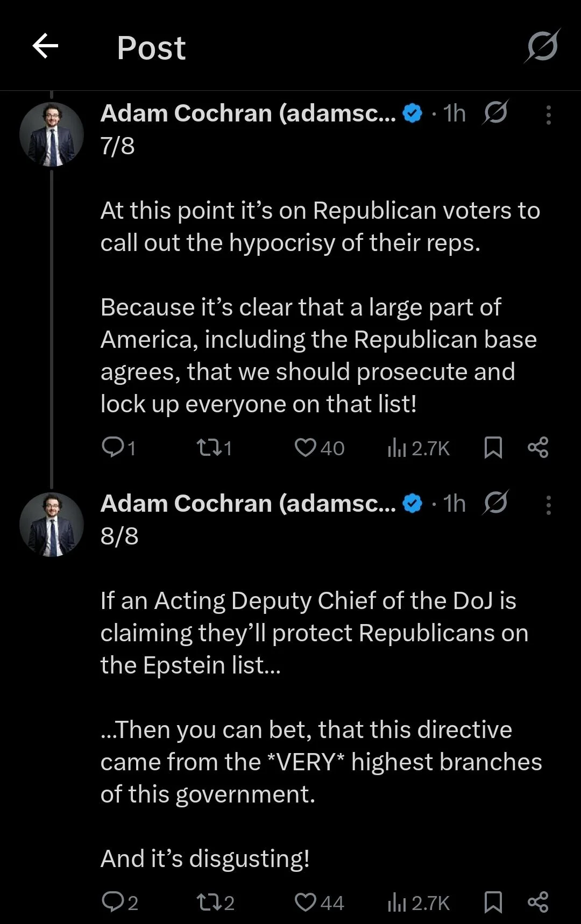The height and width of the screenshot is (924, 581).
Task: View analytics for the 8/8 post
Action: point(397,902)
